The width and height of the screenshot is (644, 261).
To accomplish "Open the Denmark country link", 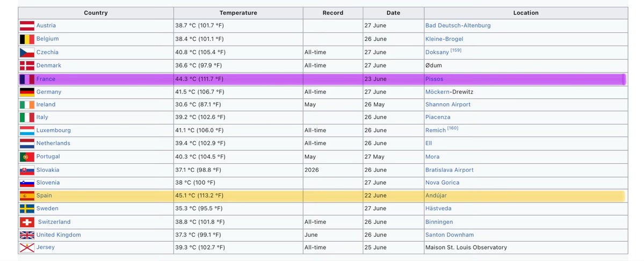I will tap(49, 66).
